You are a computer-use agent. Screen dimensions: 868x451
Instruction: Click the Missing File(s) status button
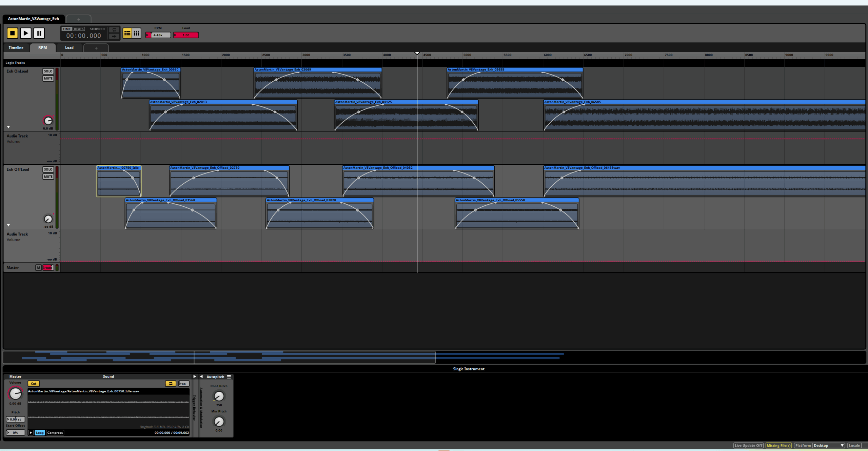pyautogui.click(x=778, y=446)
